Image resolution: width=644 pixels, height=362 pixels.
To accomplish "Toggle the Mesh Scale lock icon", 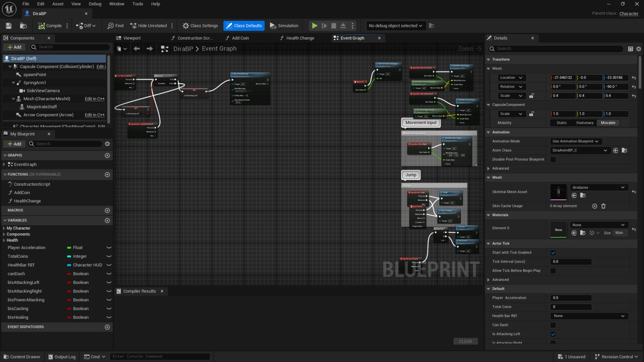I will (x=531, y=96).
